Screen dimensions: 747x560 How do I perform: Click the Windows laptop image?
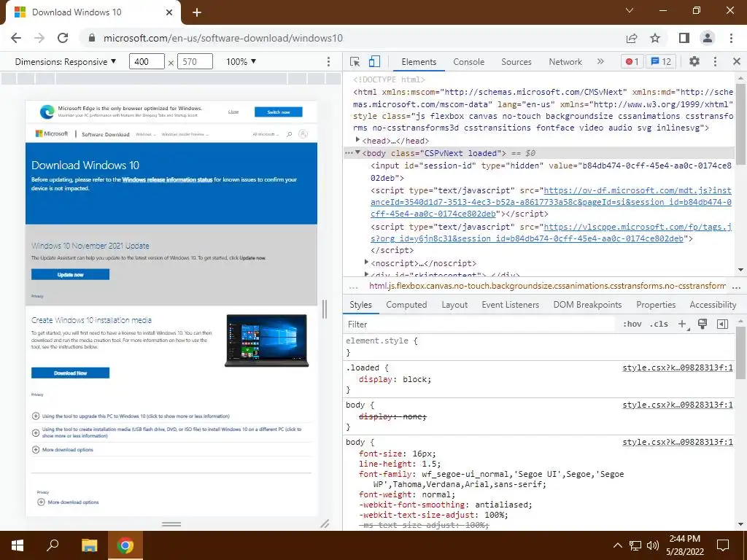point(267,341)
